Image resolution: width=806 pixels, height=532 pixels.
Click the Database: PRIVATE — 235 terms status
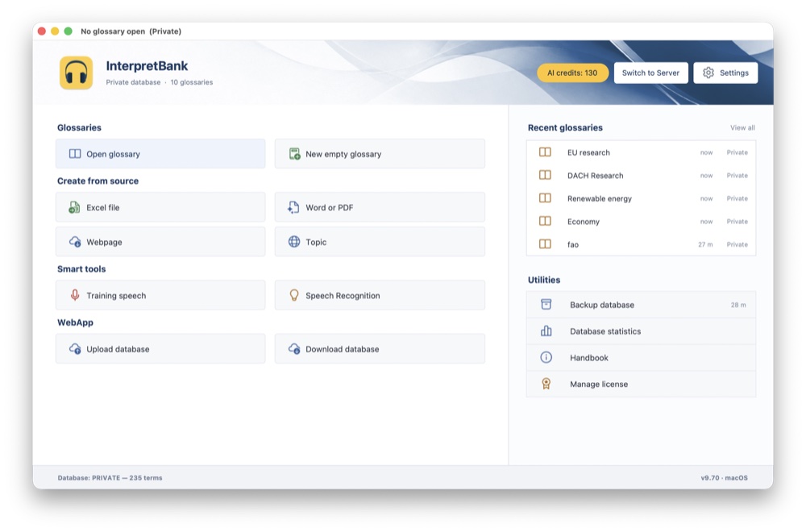[x=110, y=477]
